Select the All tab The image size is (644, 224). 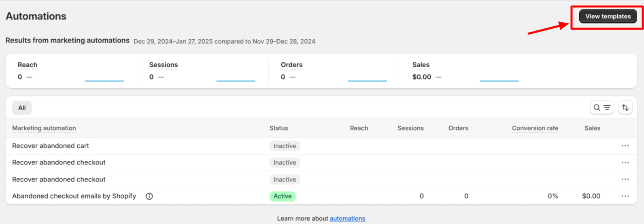point(22,108)
